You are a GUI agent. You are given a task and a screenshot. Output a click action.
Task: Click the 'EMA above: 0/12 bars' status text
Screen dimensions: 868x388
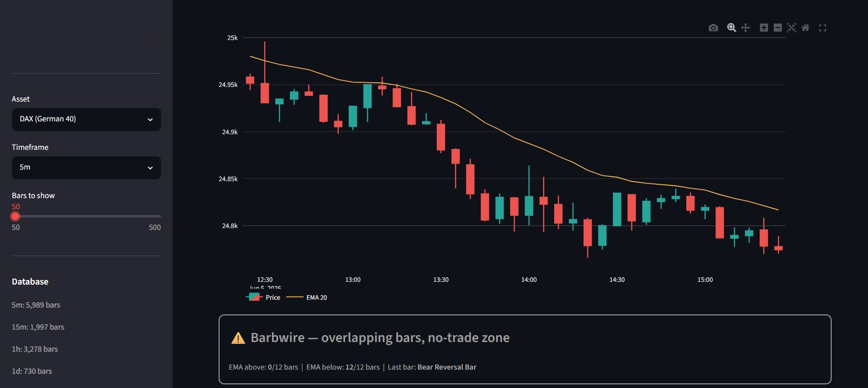click(263, 367)
